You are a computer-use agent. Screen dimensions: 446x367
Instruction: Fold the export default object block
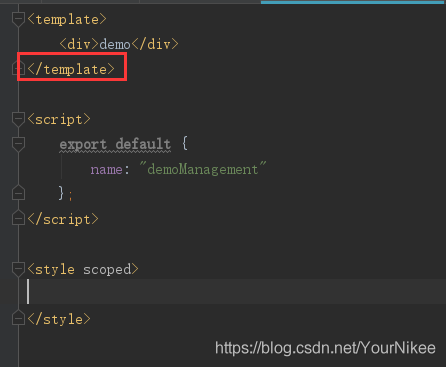tap(18, 144)
